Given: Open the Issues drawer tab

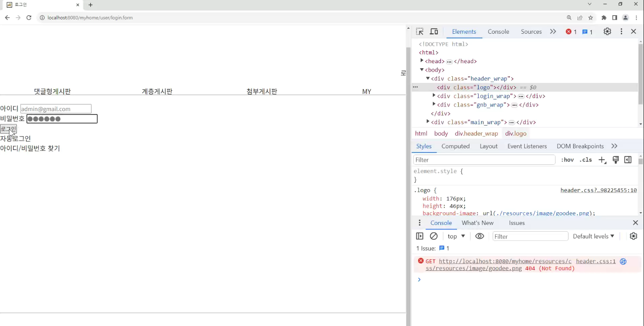Looking at the screenshot, I should point(517,223).
